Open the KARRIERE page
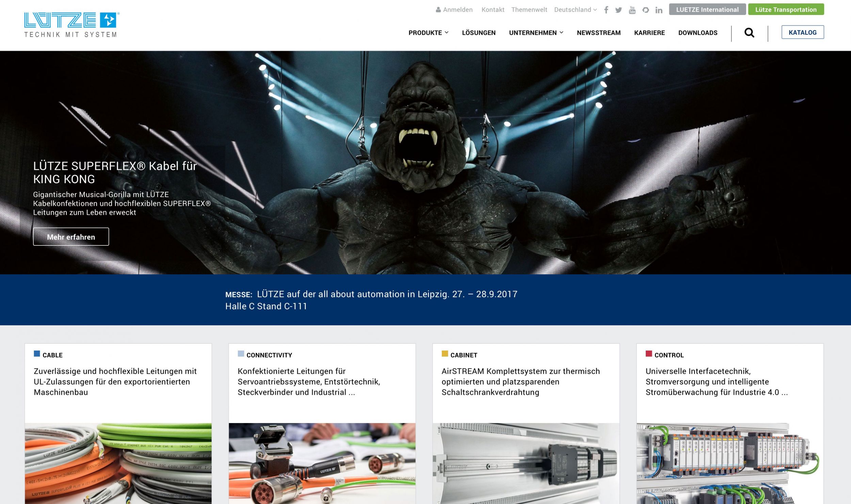851x504 pixels. (x=649, y=33)
